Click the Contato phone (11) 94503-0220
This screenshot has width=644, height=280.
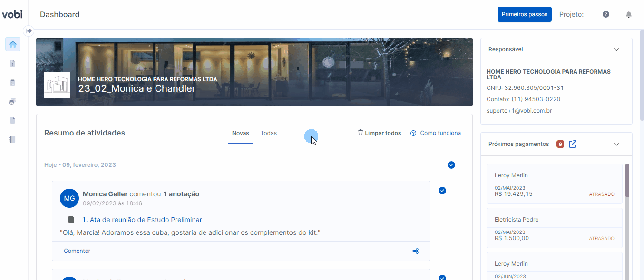(x=523, y=99)
